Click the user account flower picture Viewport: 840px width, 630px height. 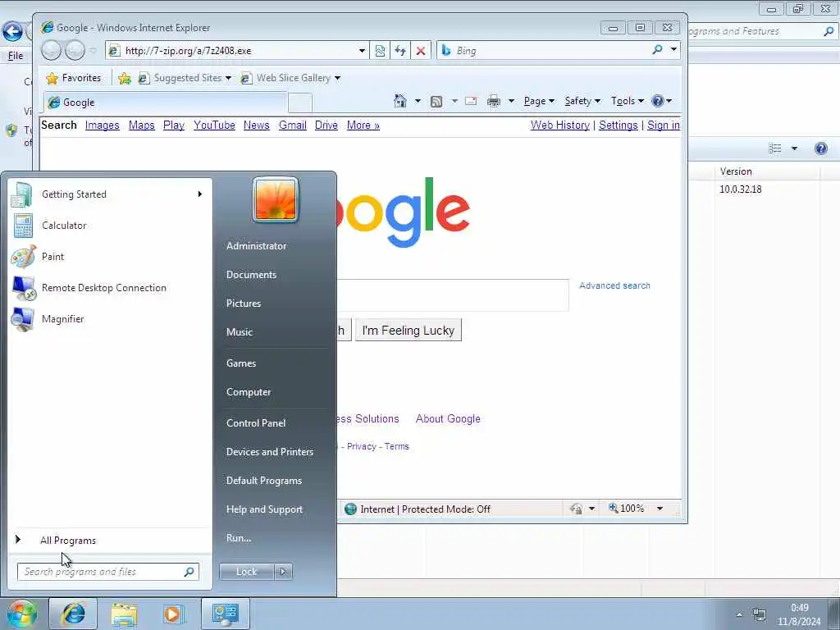(x=276, y=199)
